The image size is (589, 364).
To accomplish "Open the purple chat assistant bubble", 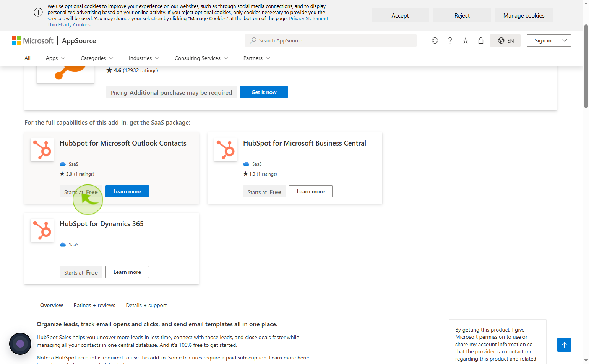I will pos(20,344).
